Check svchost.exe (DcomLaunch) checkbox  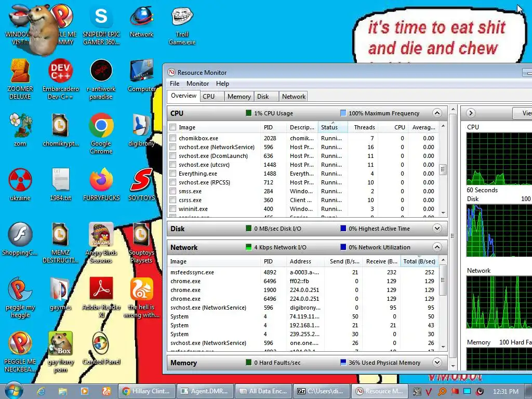tap(172, 156)
